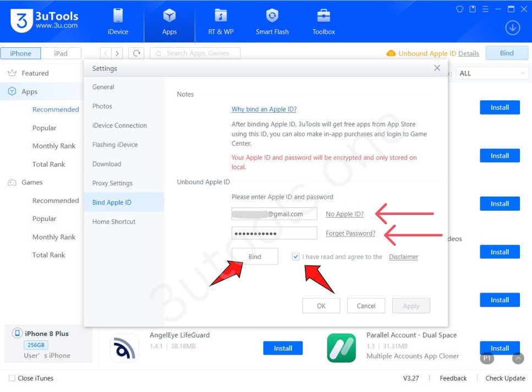The image size is (532, 392).
Task: Open the Toolbox briefcase icon
Action: (323, 16)
